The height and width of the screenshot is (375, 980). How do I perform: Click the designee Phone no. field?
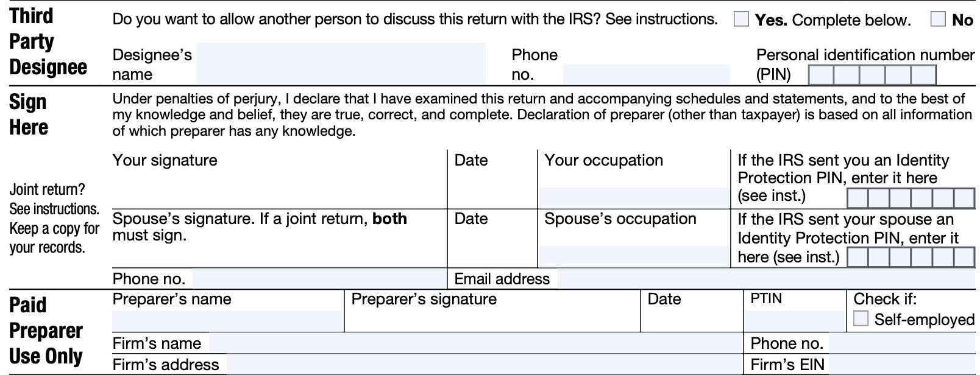pos(646,74)
